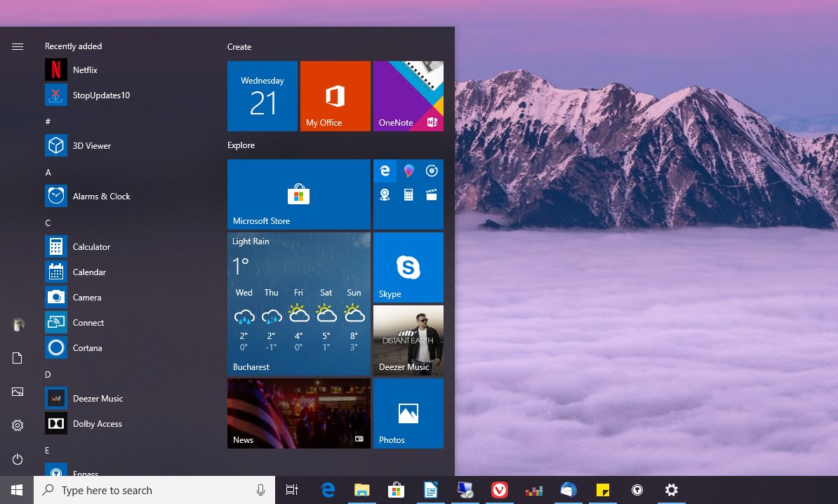838x504 pixels.
Task: Open the Bucharest weather tile
Action: click(299, 303)
